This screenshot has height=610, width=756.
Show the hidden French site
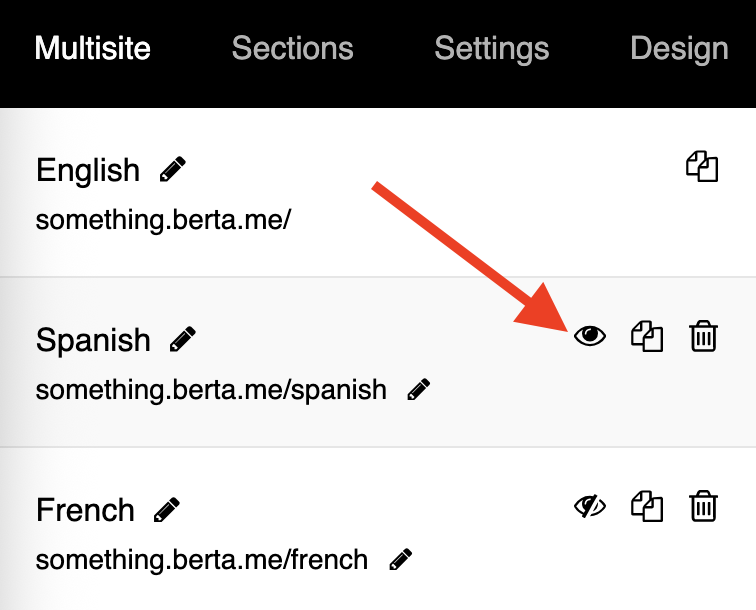coord(590,506)
